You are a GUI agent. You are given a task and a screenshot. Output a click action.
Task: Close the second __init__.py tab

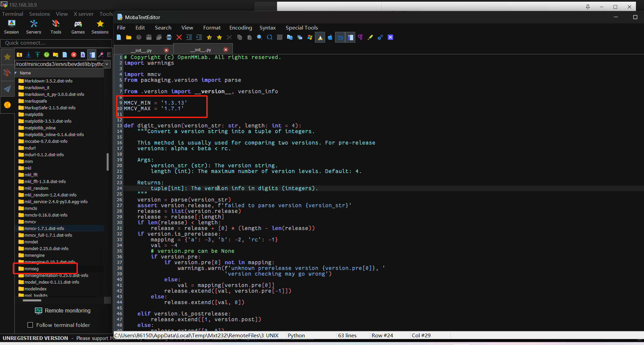pyautogui.click(x=226, y=50)
